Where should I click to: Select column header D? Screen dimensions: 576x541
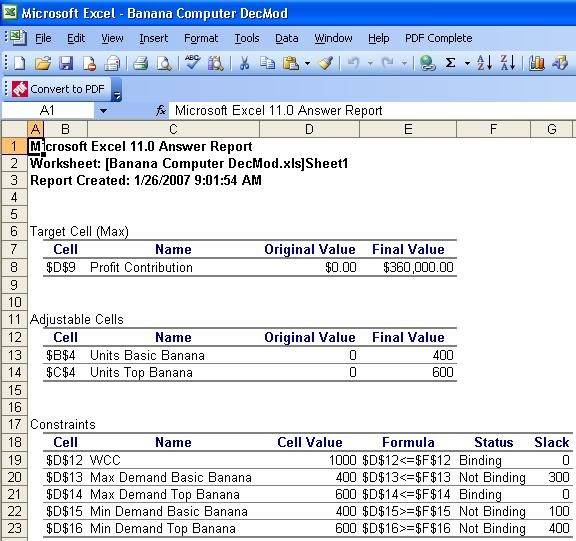point(309,129)
